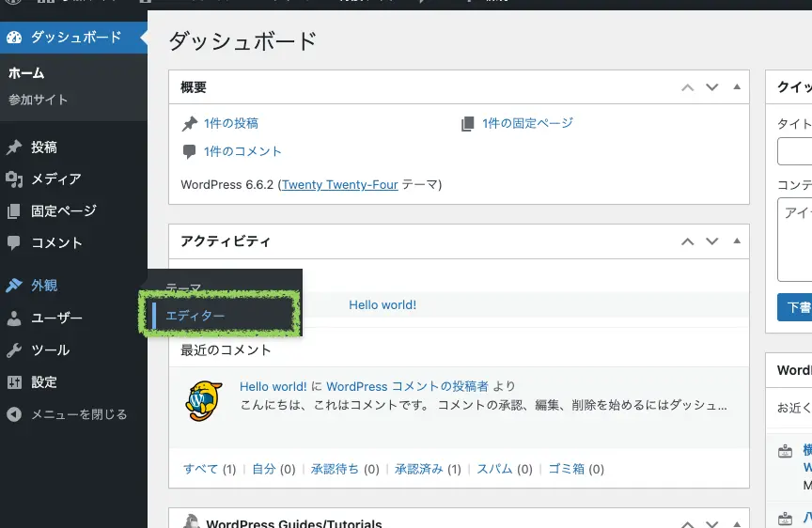Viewport: 812px width, 528px height.
Task: Toggle the 概要 panel collapse triangle
Action: pyautogui.click(x=737, y=87)
